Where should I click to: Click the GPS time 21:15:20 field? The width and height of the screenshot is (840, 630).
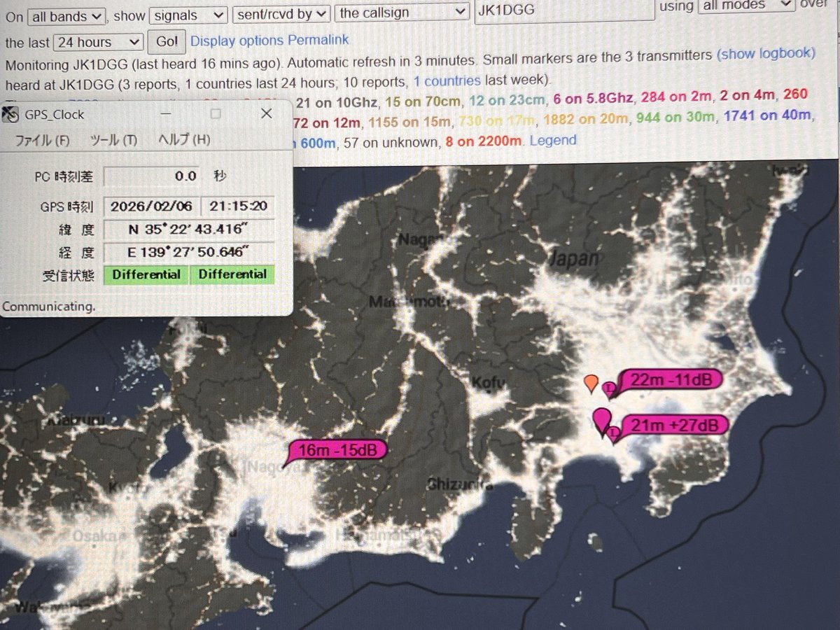tap(238, 206)
